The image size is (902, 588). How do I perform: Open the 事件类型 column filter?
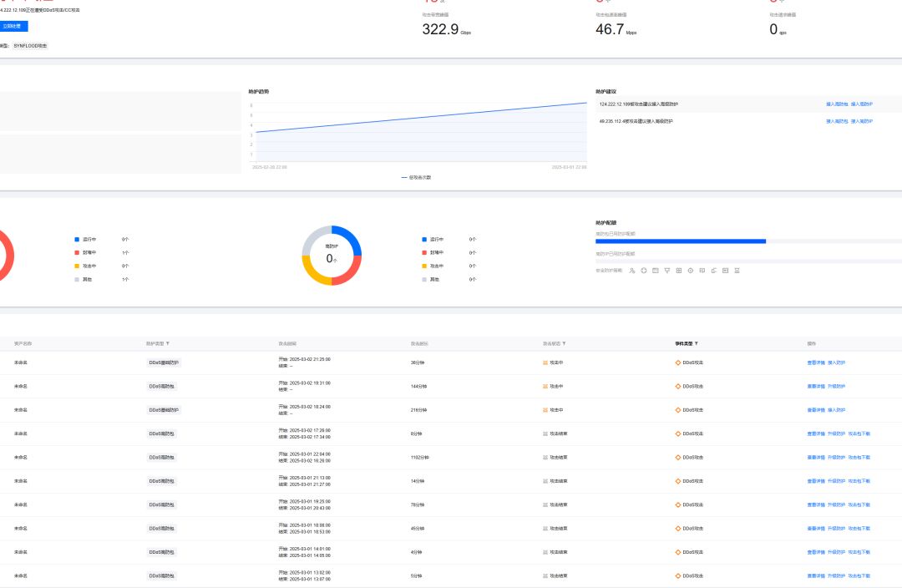[696, 343]
